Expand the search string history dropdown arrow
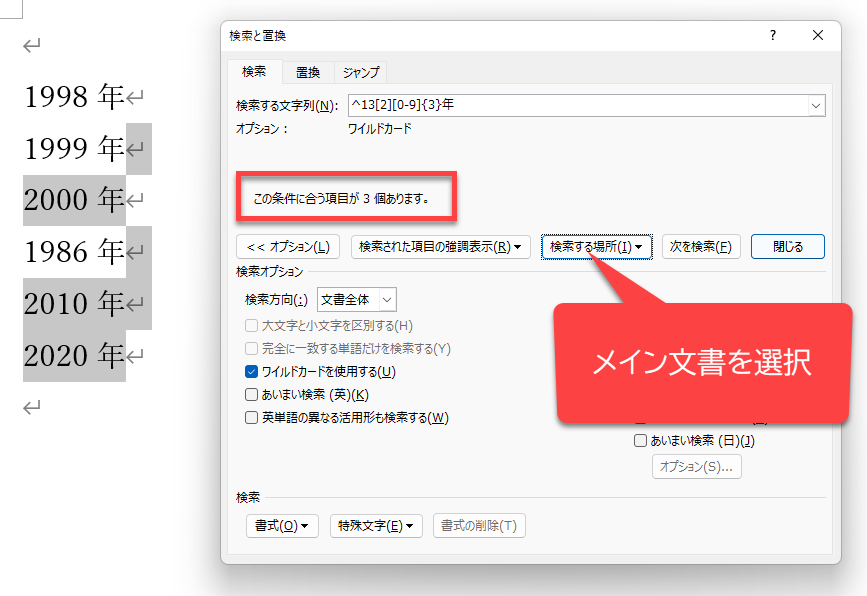Viewport: 867px width, 596px height. tap(816, 105)
